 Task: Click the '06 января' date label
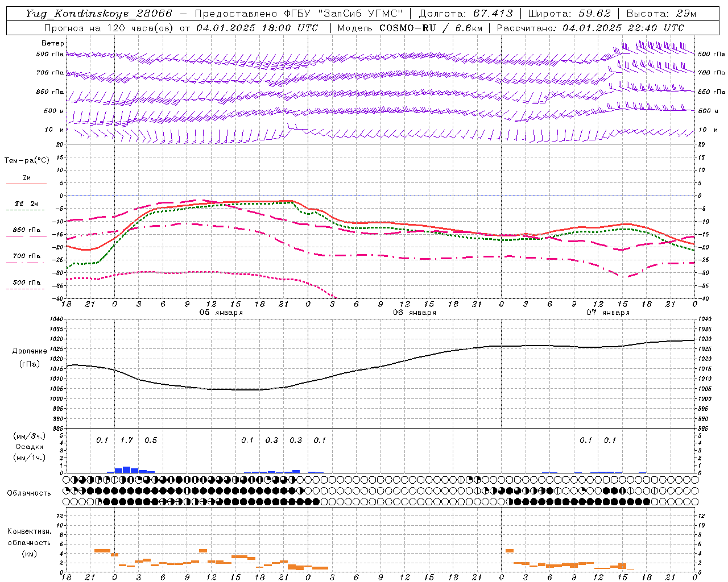[x=414, y=313]
